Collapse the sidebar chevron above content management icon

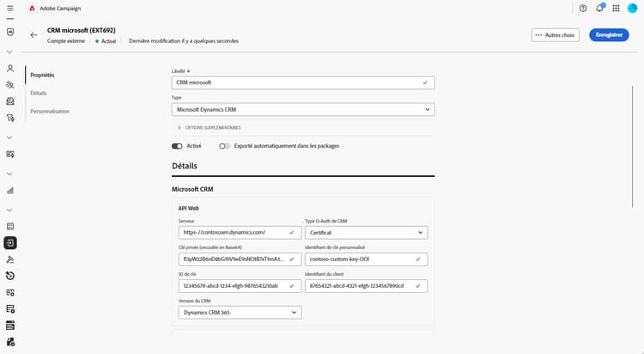[x=9, y=137]
